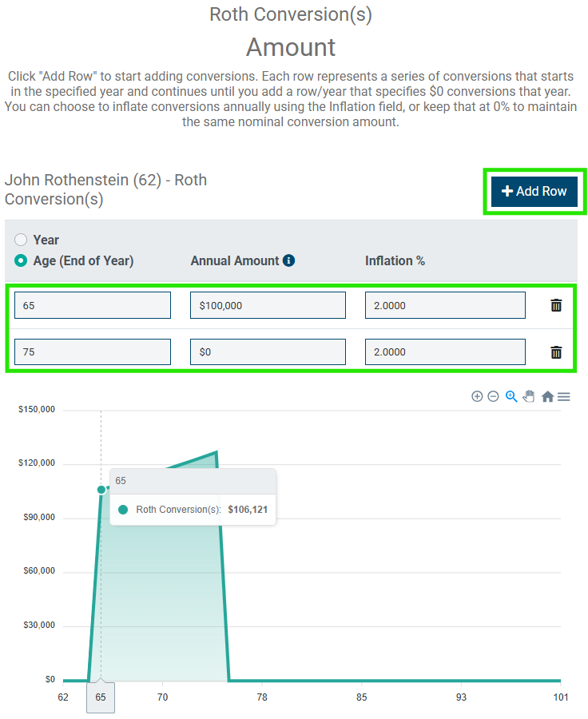
Task: Edit the age field showing 65
Action: tap(93, 305)
